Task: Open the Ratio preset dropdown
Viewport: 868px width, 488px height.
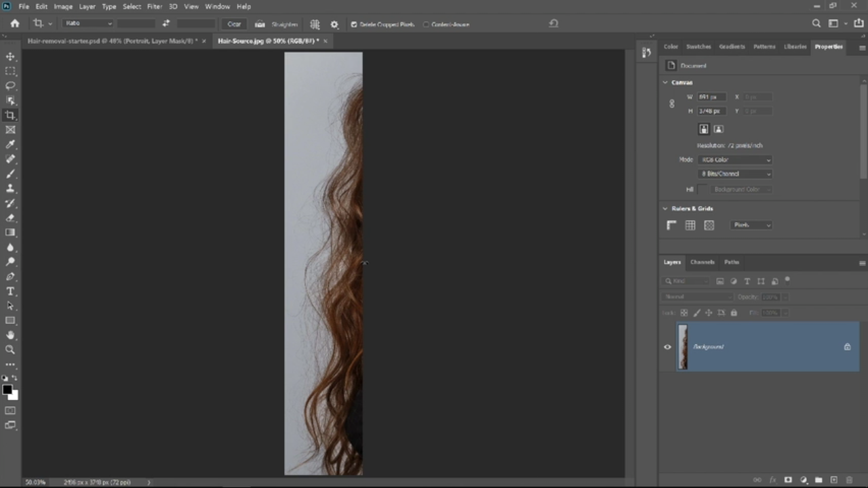Action: [88, 24]
